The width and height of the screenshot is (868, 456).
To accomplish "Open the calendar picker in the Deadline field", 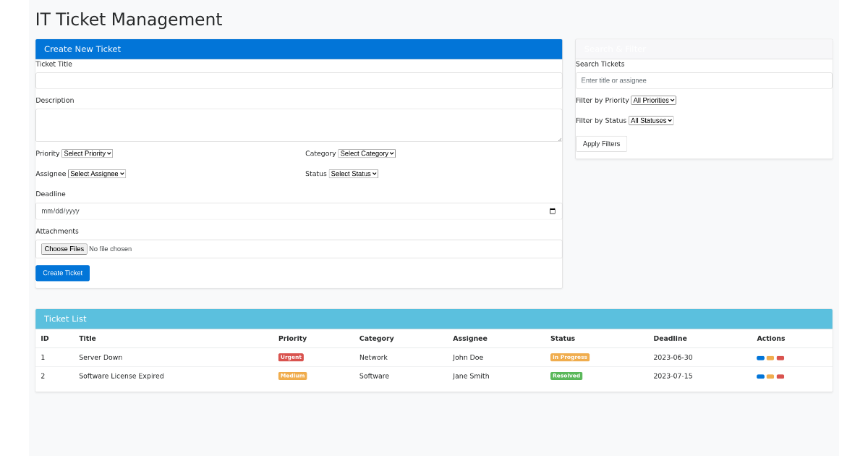I will pyautogui.click(x=552, y=211).
